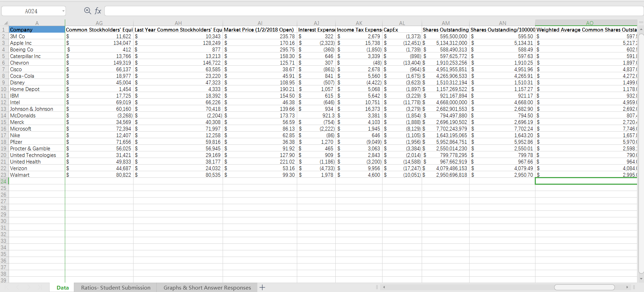The width and height of the screenshot is (644, 292).
Task: Select column AH header
Action: pyautogui.click(x=178, y=23)
